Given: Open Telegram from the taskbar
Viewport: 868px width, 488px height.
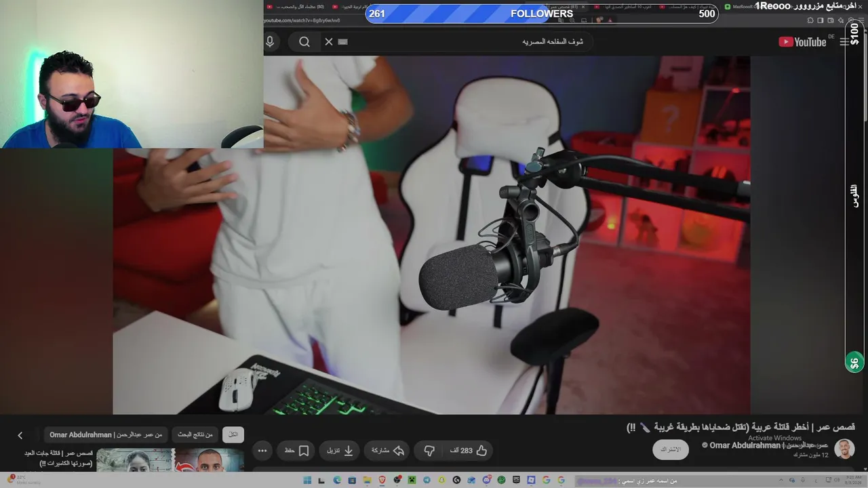Looking at the screenshot, I should (x=427, y=481).
